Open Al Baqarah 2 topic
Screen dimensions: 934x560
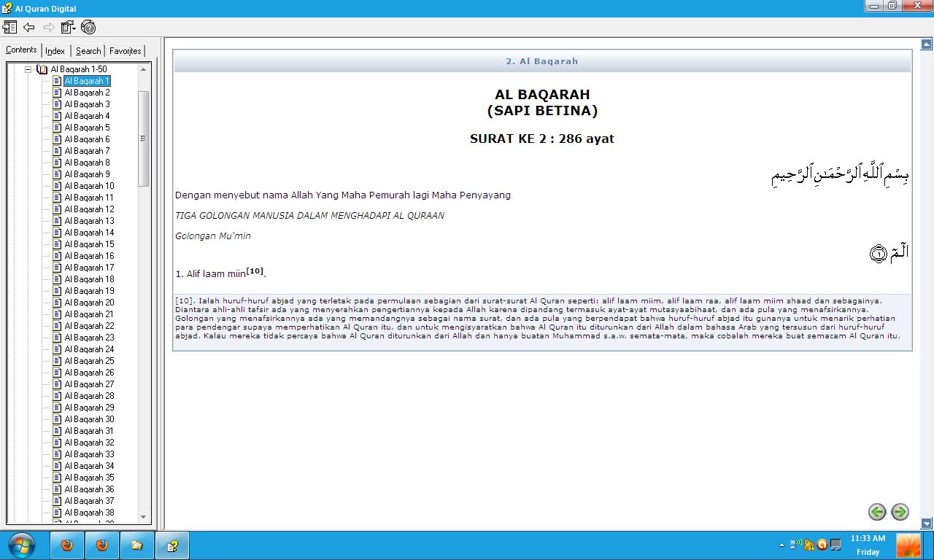tap(87, 93)
